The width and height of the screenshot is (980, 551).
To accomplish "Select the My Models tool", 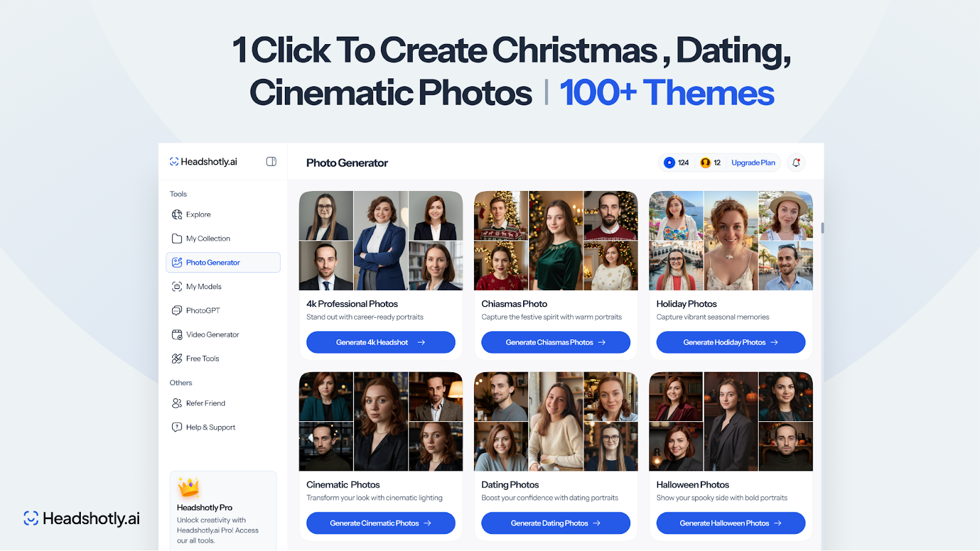I will (x=202, y=286).
